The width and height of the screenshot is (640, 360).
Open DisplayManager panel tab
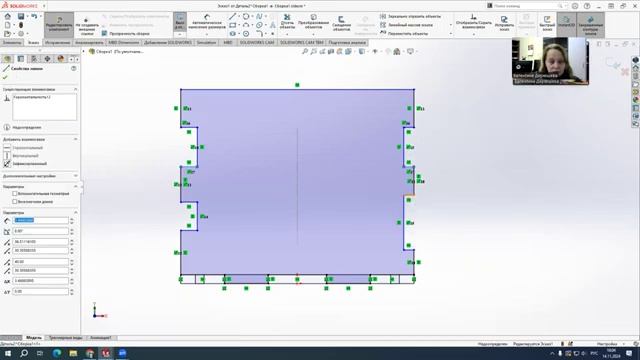pos(61,59)
